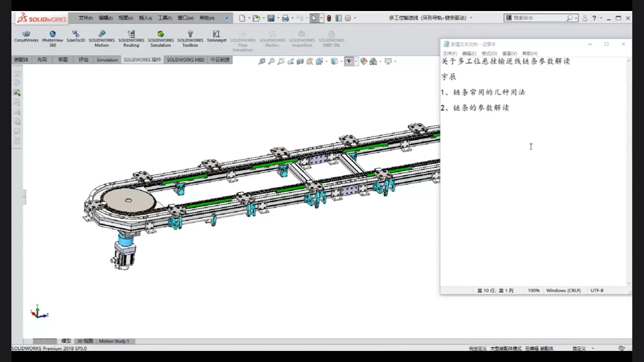Click the '2、链条的参数解读' line in Notepad

coord(475,108)
